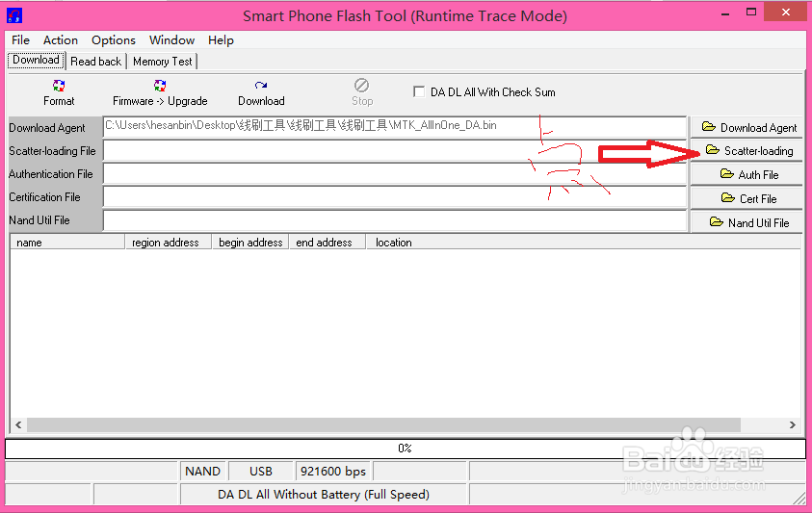Click the 0% progress bar
812x513 pixels.
405,449
